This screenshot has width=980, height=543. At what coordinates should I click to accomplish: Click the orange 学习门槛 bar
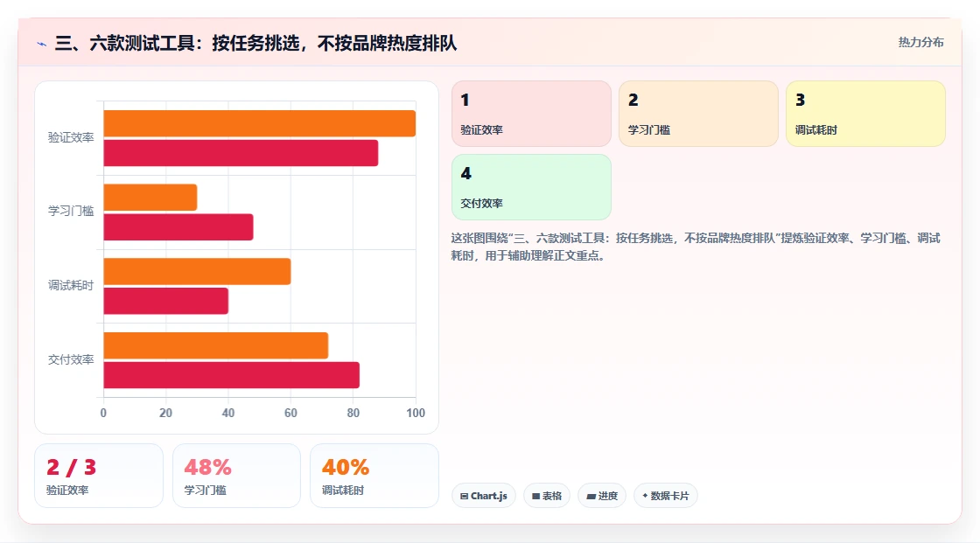coord(150,198)
